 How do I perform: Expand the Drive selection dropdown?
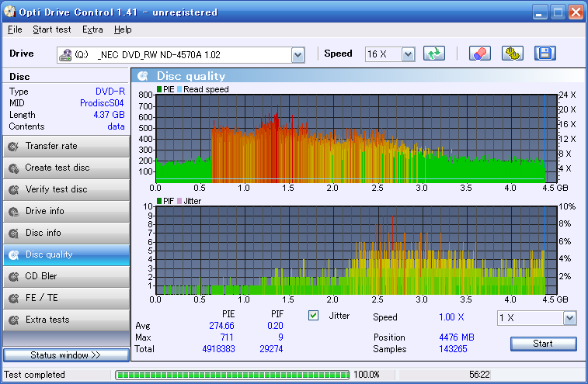point(297,55)
